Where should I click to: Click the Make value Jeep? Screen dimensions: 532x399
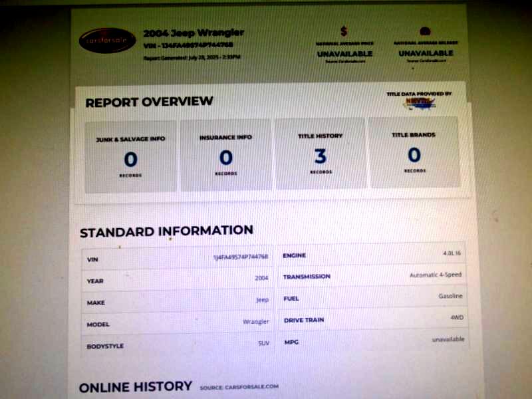point(262,300)
